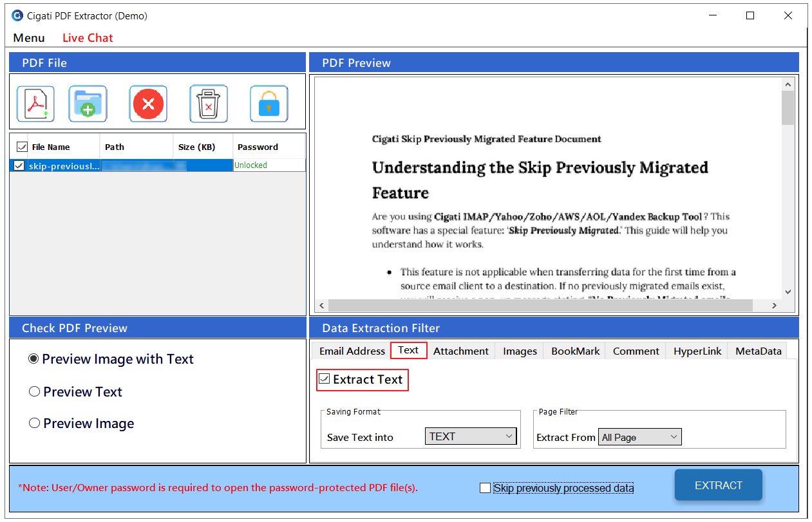Screen dimensions: 812x522
Task: Click the EXTRACT button
Action: tap(719, 485)
